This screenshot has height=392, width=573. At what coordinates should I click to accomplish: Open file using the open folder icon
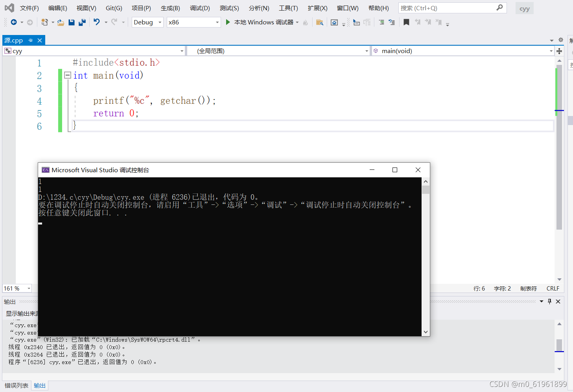coord(61,22)
